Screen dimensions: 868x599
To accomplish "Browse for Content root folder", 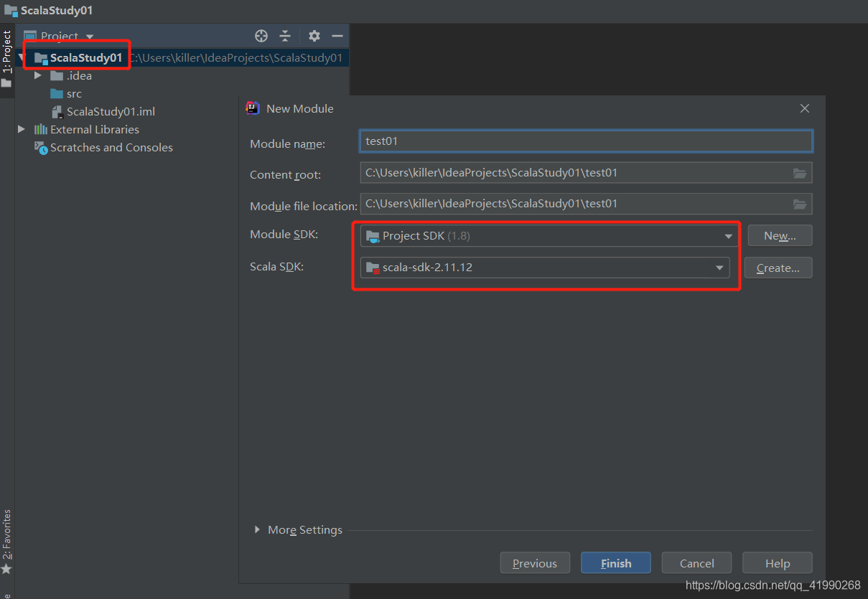I will 800,173.
